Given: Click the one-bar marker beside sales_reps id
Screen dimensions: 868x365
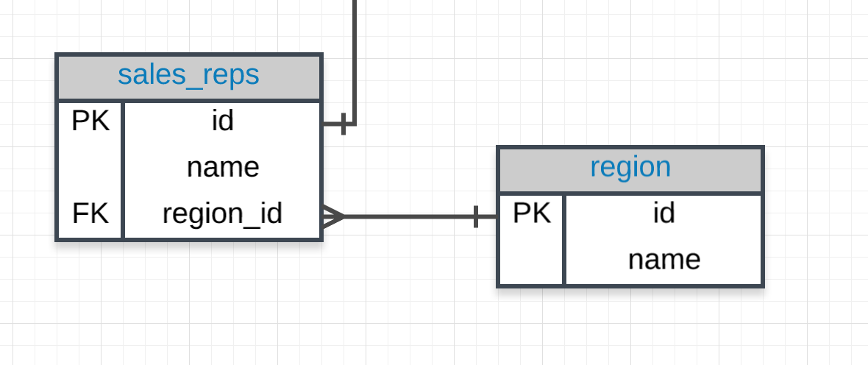Looking at the screenshot, I should click(344, 124).
